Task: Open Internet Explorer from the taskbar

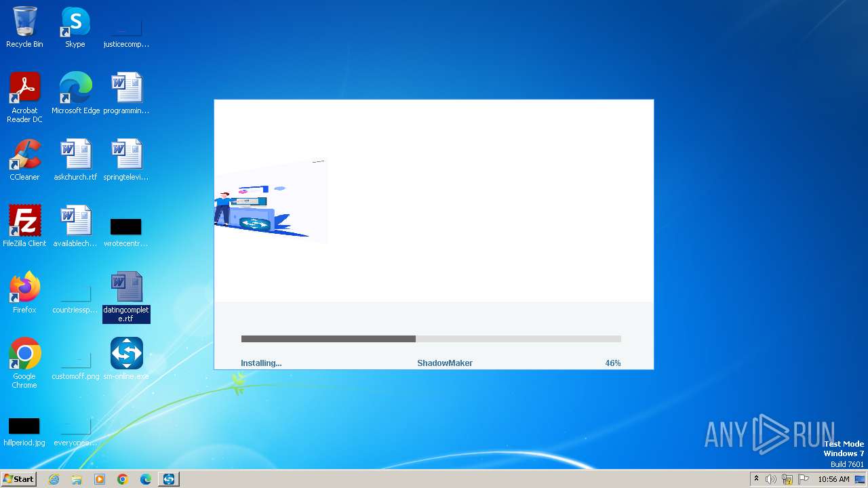Action: tap(54, 479)
